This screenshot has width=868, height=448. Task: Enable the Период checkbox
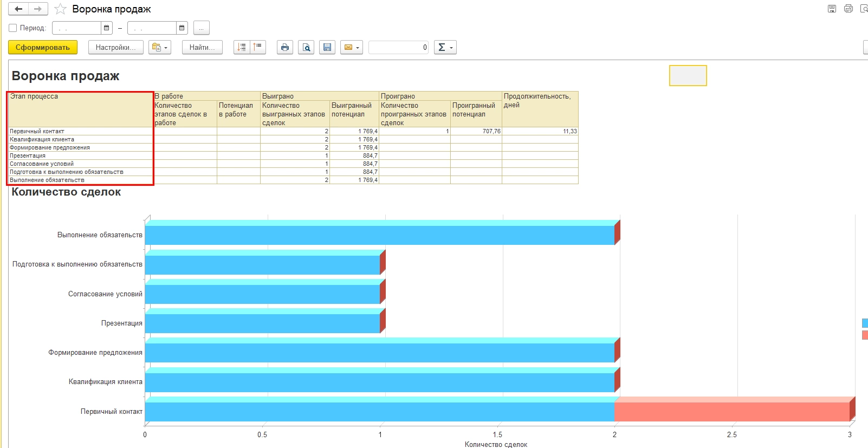pyautogui.click(x=13, y=28)
